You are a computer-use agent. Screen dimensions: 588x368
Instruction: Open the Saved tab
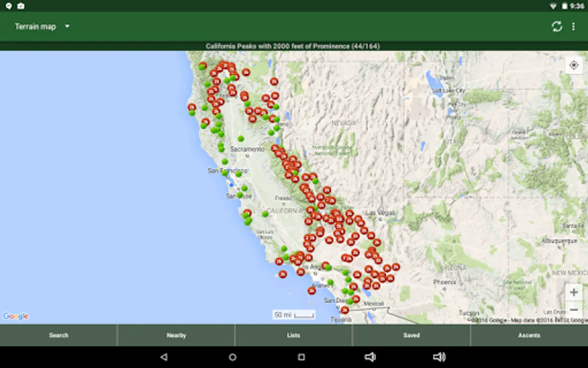(411, 335)
